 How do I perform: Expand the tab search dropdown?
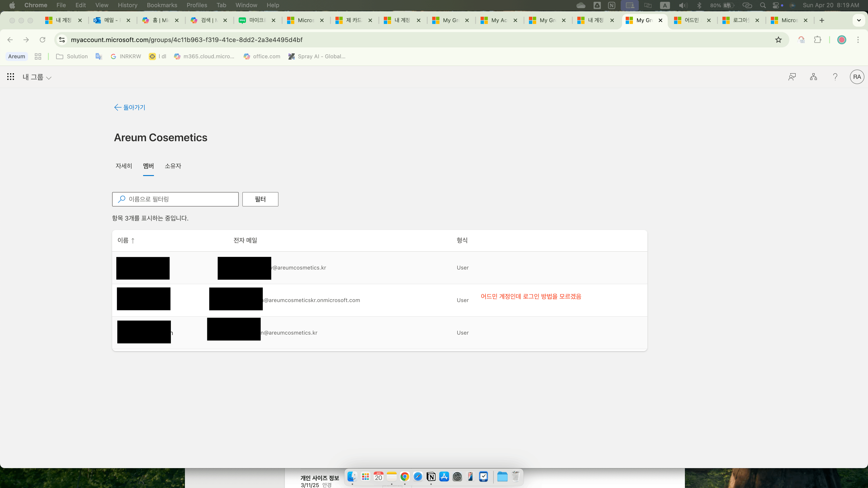pyautogui.click(x=859, y=21)
